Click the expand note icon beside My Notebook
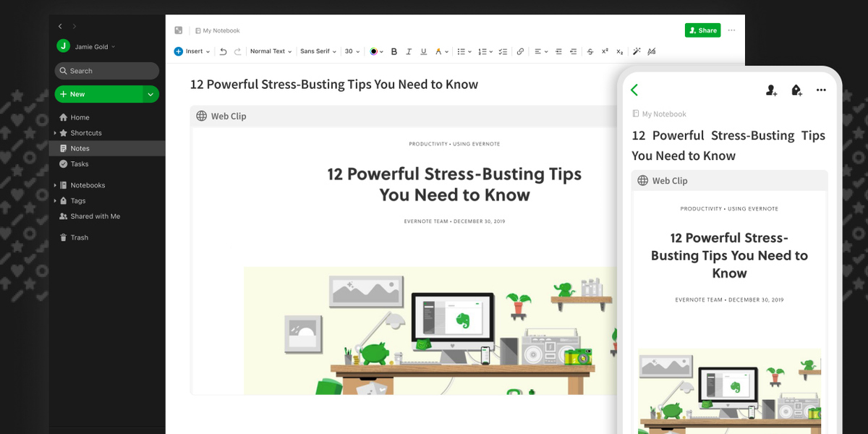 pyautogui.click(x=179, y=30)
